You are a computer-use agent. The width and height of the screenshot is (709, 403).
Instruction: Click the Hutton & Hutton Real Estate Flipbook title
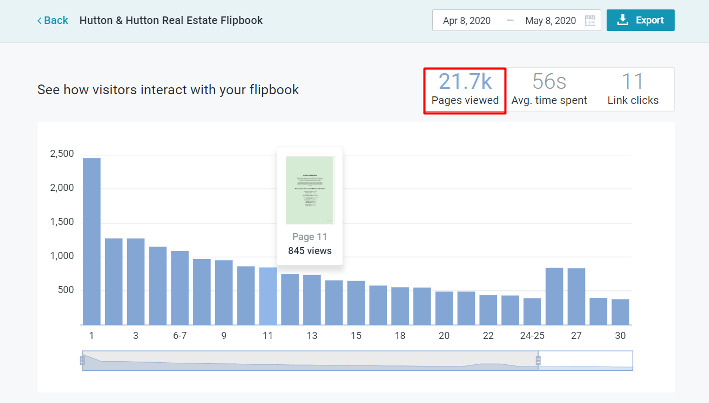pos(171,20)
